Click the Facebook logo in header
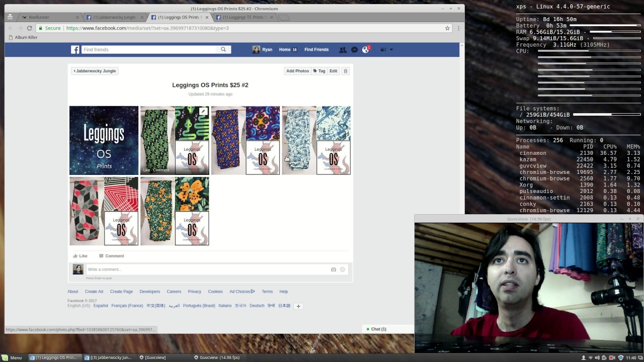The image size is (644, 362). [x=75, y=50]
